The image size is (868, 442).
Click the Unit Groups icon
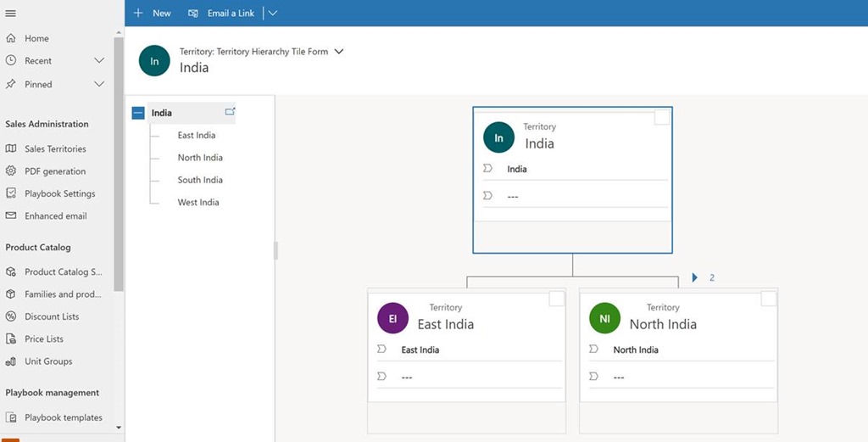point(11,361)
